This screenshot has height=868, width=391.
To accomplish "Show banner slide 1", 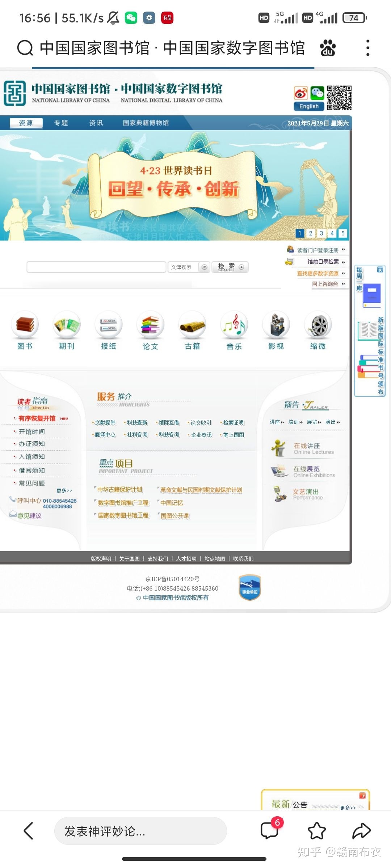I will pyautogui.click(x=300, y=233).
